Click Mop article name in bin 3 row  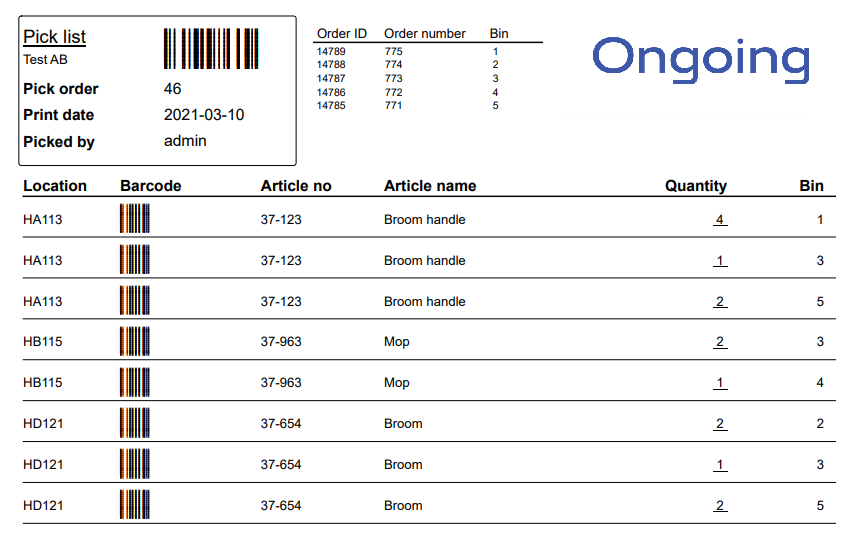[x=396, y=342]
